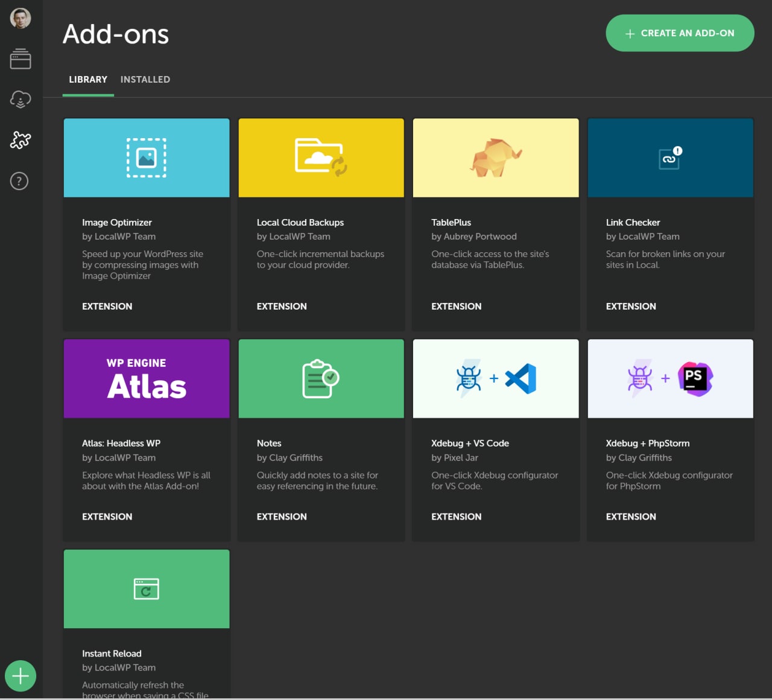Click the TablePlus title
Image resolution: width=772 pixels, height=700 pixels.
[x=451, y=223]
